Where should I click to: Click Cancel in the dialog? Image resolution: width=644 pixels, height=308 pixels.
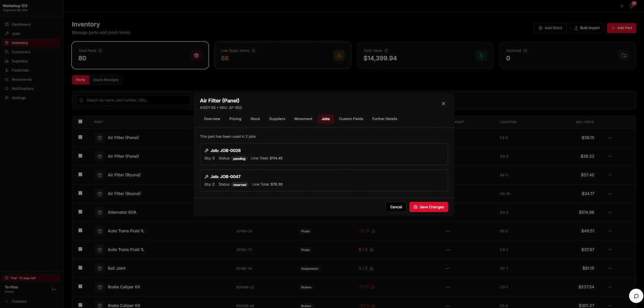coord(396,207)
